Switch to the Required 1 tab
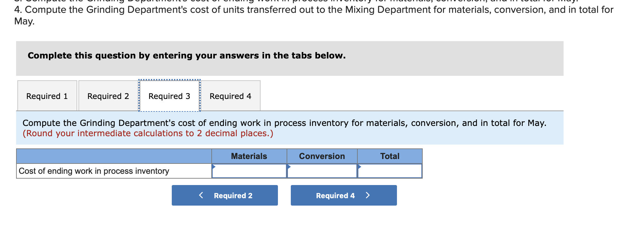The height and width of the screenshot is (239, 644). (x=47, y=96)
